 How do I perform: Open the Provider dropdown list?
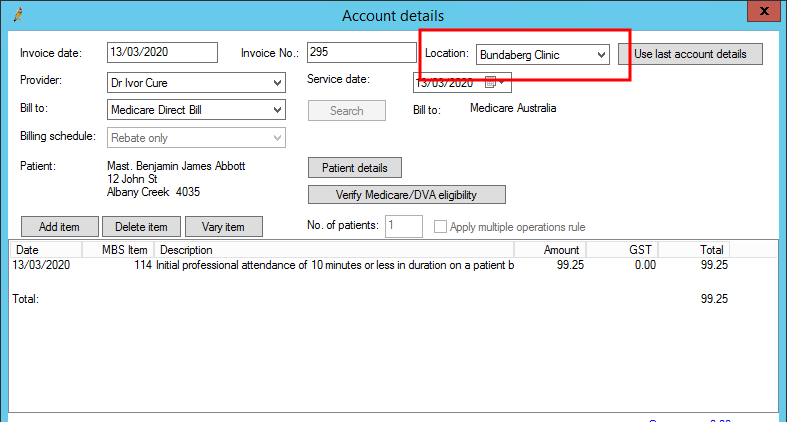pos(277,82)
